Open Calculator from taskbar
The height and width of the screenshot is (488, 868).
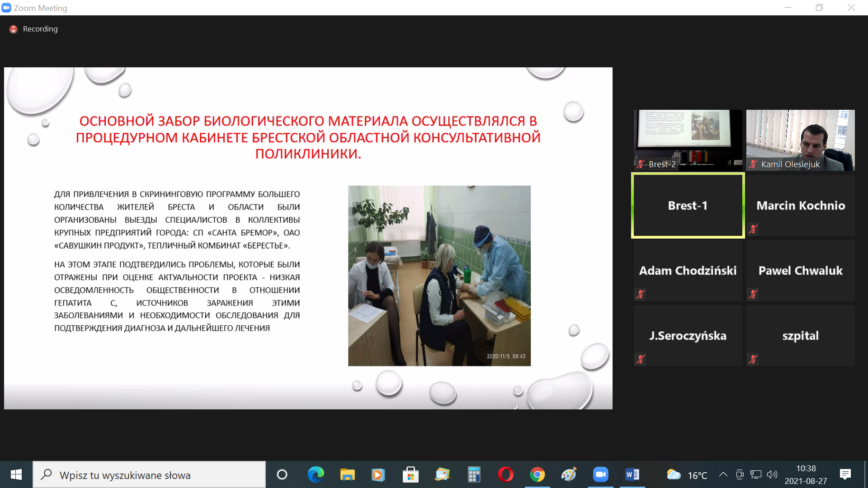pos(474,474)
